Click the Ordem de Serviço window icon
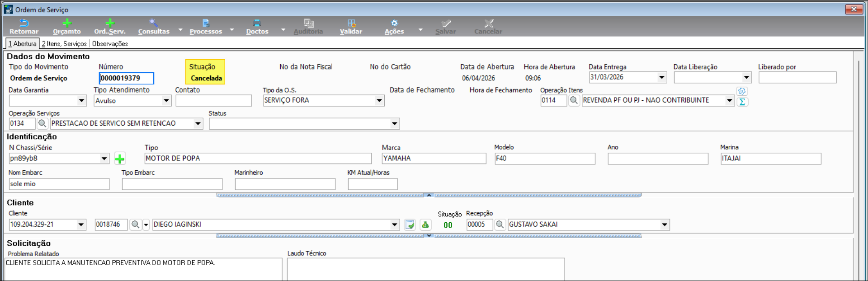This screenshot has width=868, height=281. (8, 9)
